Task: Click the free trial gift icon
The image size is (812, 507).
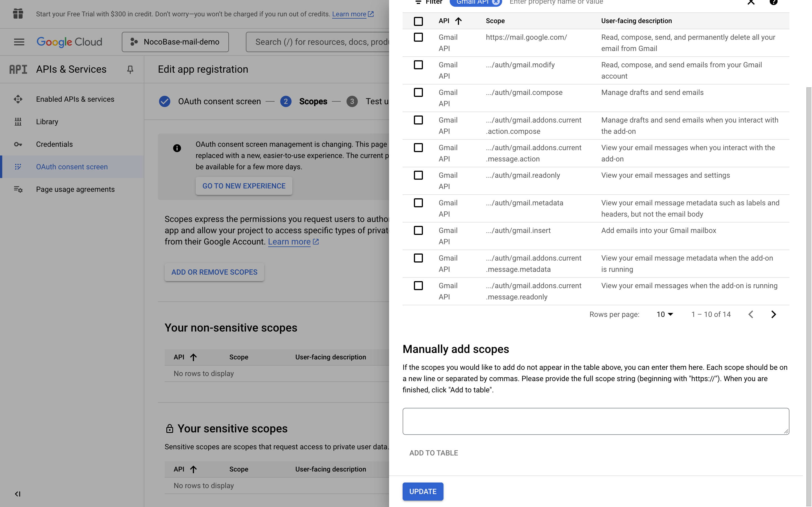Action: point(18,14)
